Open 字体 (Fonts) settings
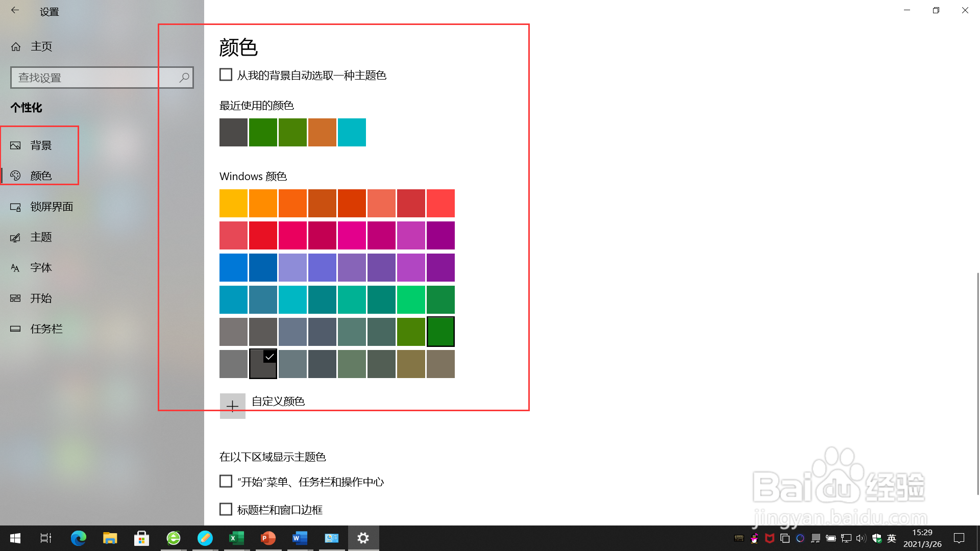980x551 pixels. tap(41, 267)
